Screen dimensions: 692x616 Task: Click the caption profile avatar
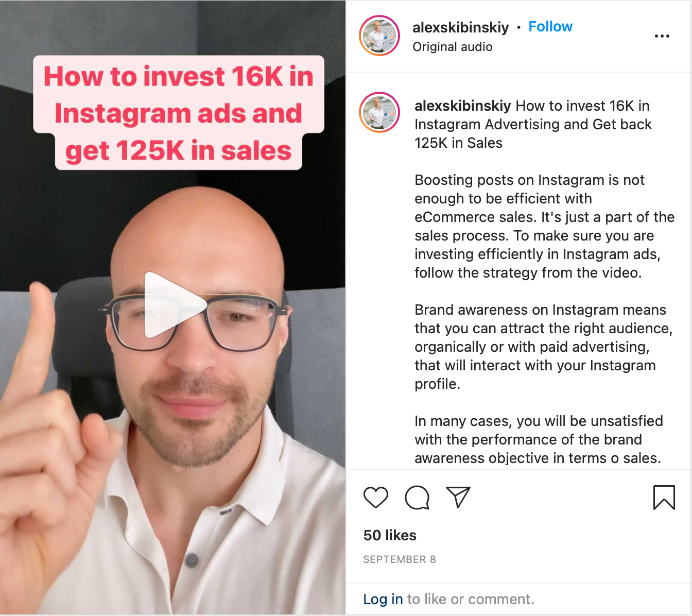379,112
